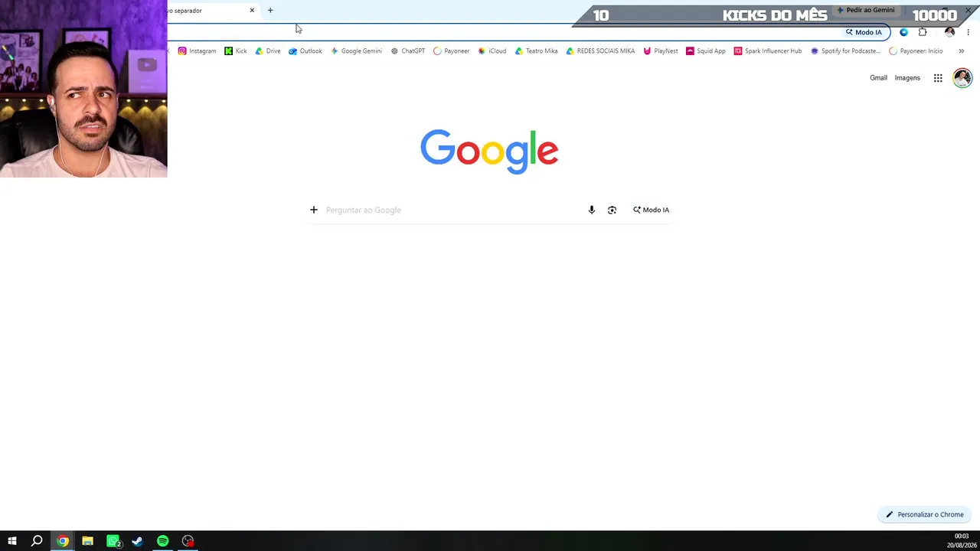Open the Imagens link
Viewport: 980px width, 551px height.
pos(907,78)
